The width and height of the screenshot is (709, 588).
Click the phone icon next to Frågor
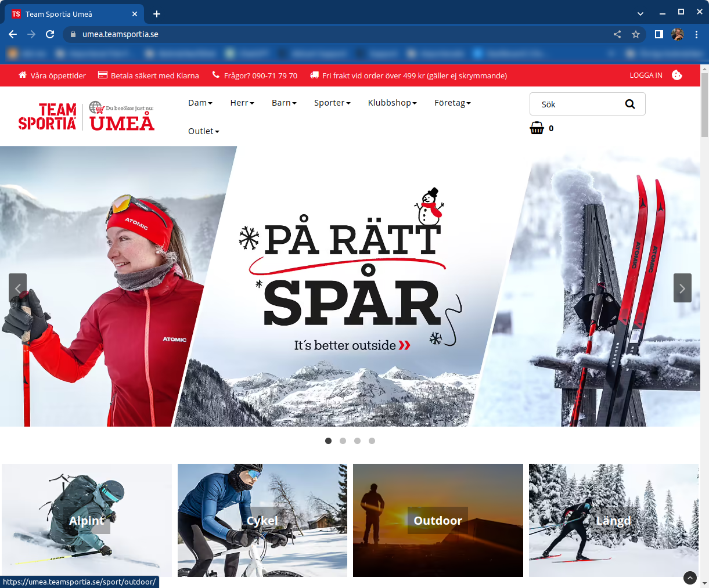coord(214,75)
